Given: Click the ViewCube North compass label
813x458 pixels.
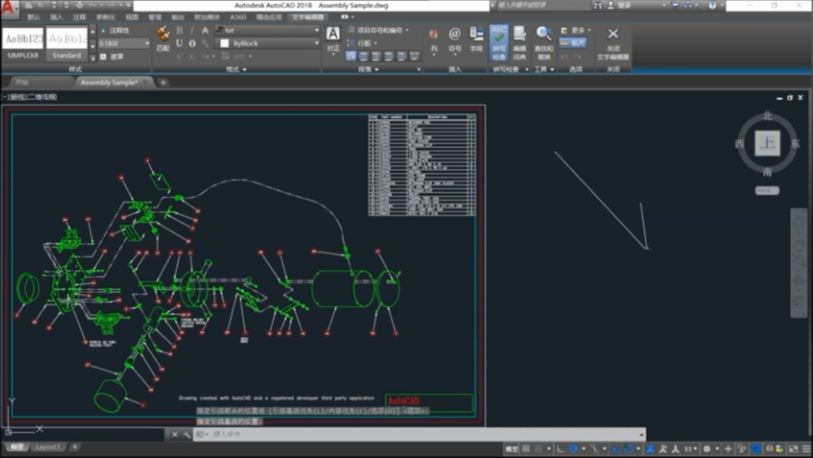Looking at the screenshot, I should coord(767,116).
